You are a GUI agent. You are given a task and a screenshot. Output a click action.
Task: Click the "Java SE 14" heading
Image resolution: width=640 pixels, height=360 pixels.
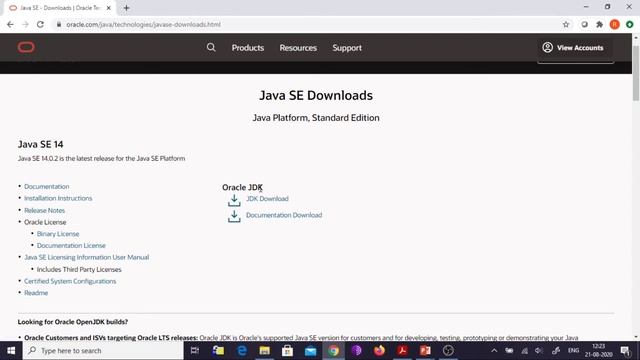(40, 144)
